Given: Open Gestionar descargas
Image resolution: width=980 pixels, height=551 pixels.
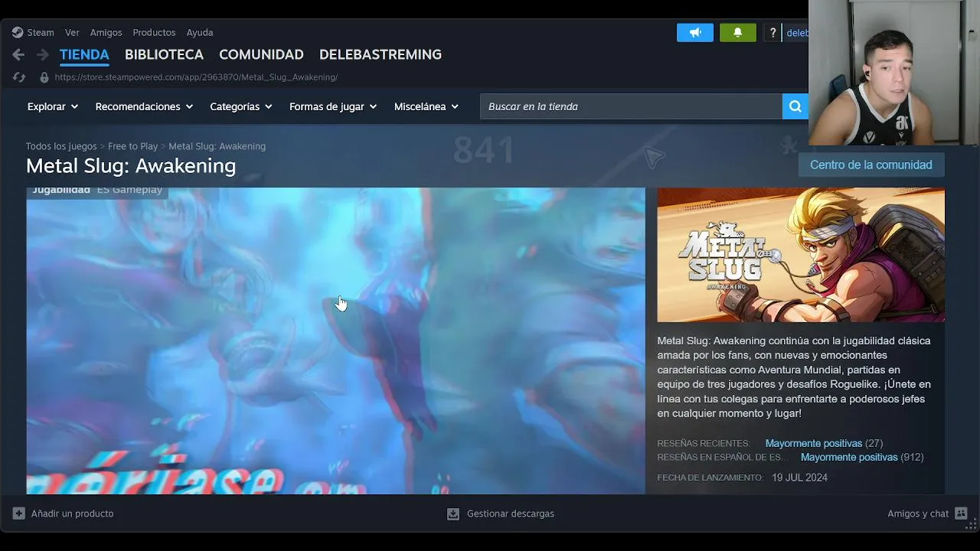Looking at the screenshot, I should click(x=511, y=514).
